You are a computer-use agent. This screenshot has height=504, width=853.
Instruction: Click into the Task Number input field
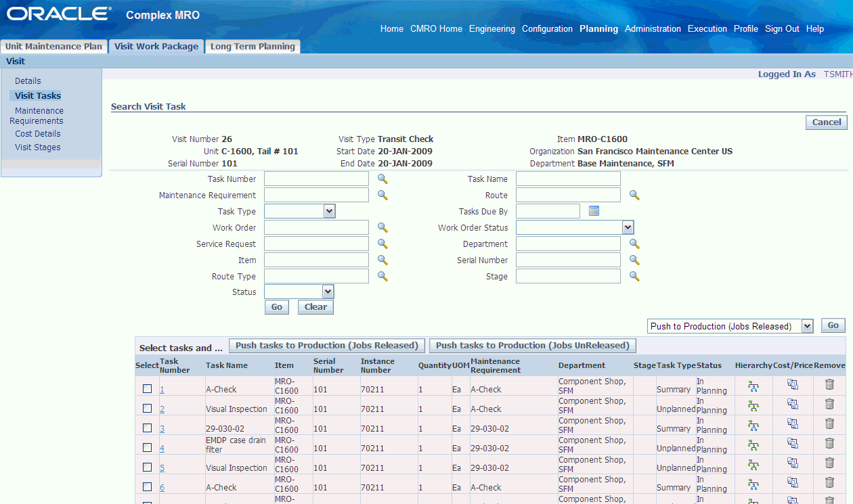tap(316, 179)
